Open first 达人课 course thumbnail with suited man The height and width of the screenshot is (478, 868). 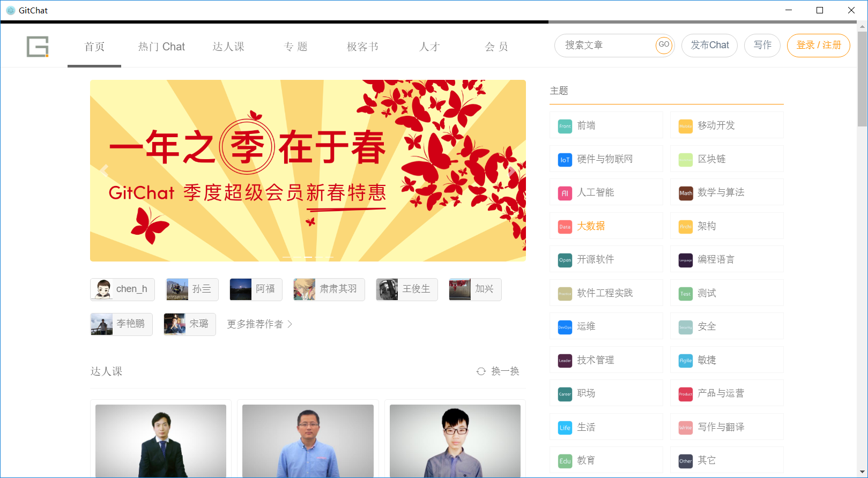pos(161,441)
